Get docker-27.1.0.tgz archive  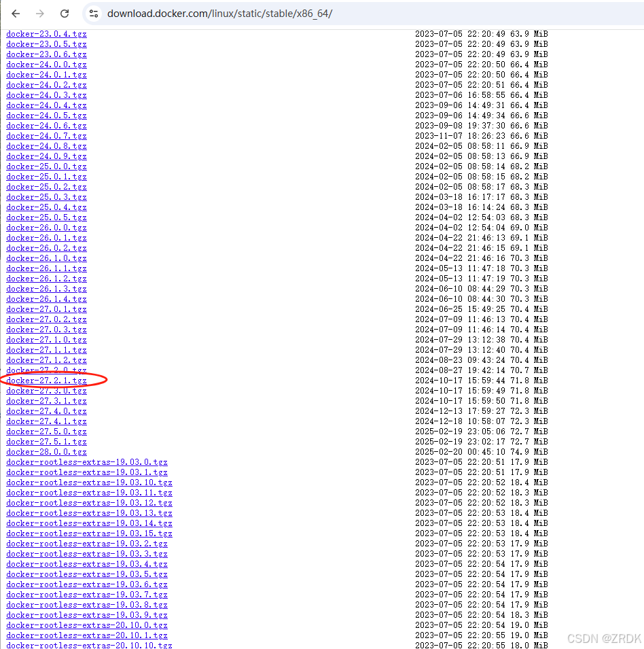point(46,340)
